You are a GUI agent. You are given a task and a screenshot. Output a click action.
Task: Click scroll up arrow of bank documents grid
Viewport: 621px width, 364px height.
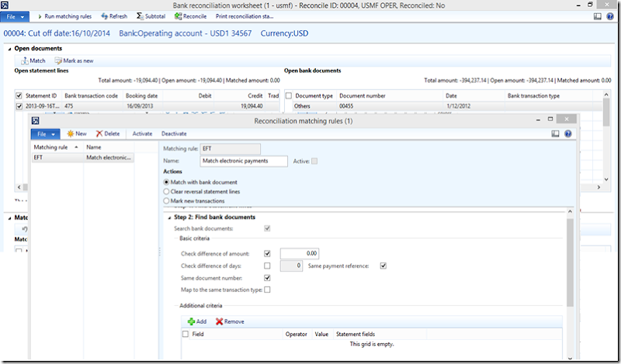(x=606, y=95)
